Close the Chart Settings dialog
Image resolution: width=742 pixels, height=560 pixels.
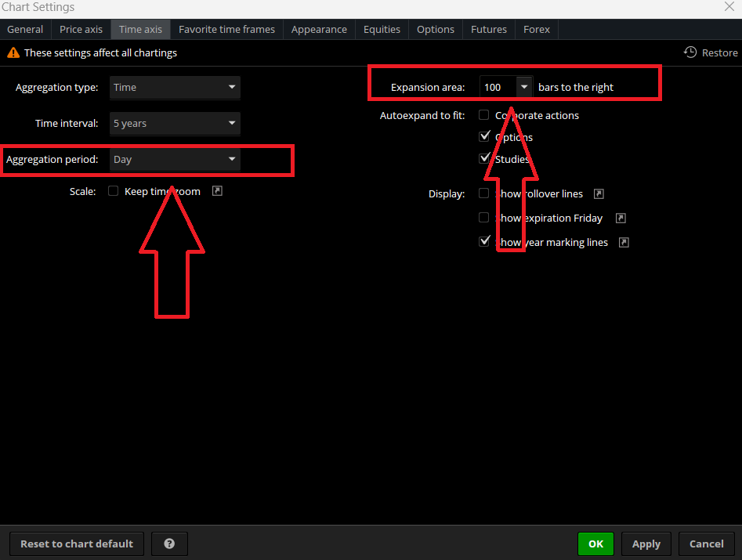coord(729,7)
